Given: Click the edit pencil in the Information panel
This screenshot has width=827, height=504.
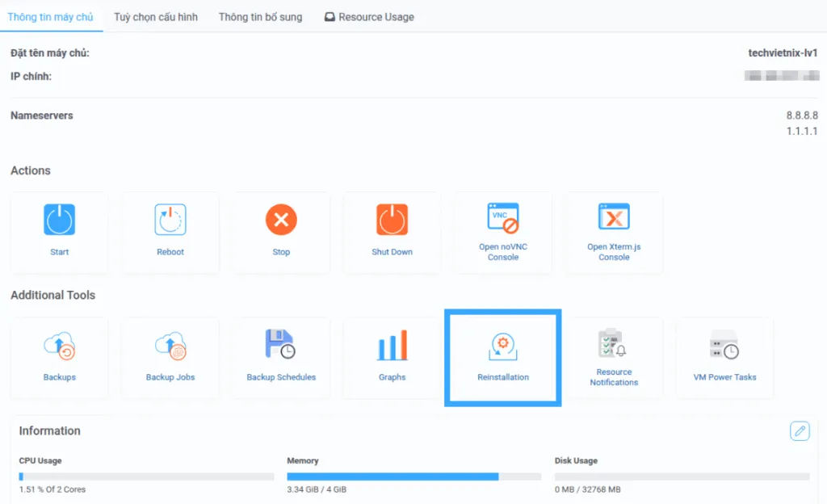Looking at the screenshot, I should pos(800,431).
